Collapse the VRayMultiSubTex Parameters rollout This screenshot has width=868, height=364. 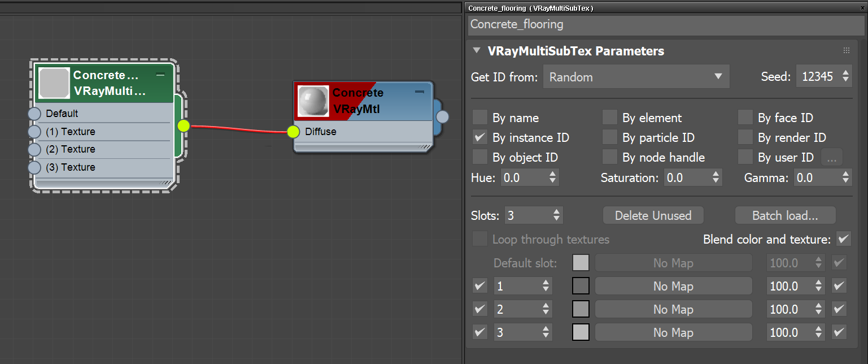tap(476, 50)
